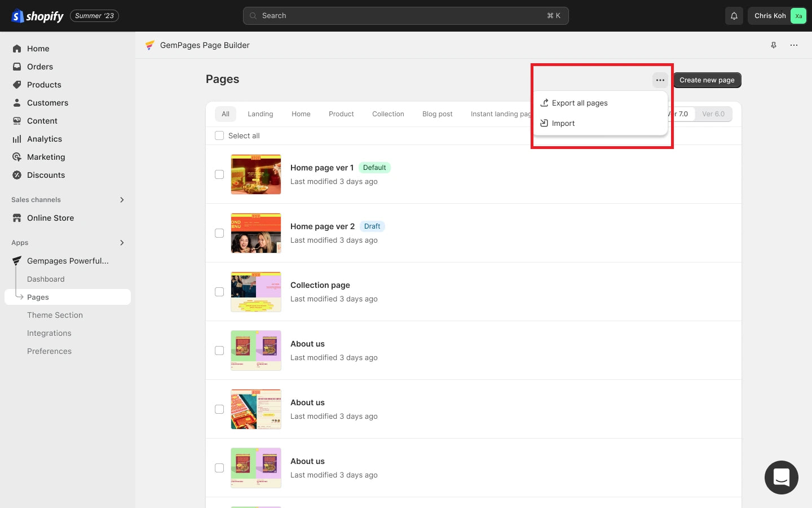The width and height of the screenshot is (812, 508).
Task: Open Gempages Powerful app entry
Action: 68,261
